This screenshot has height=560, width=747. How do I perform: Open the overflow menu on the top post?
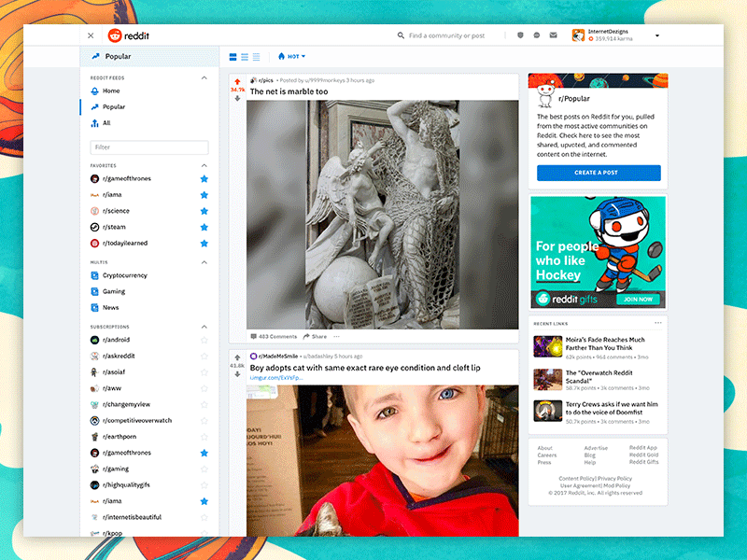coord(336,334)
